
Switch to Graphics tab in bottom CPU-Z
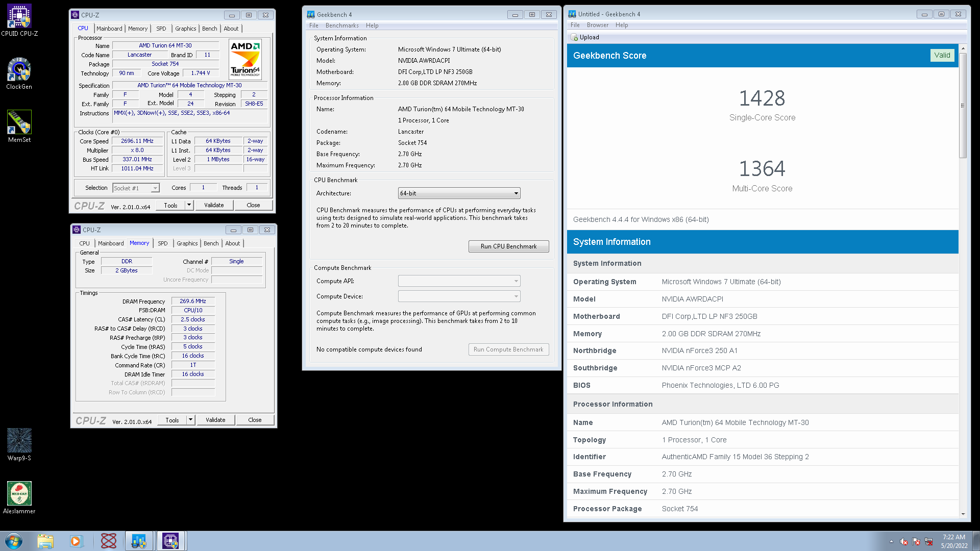click(x=187, y=243)
